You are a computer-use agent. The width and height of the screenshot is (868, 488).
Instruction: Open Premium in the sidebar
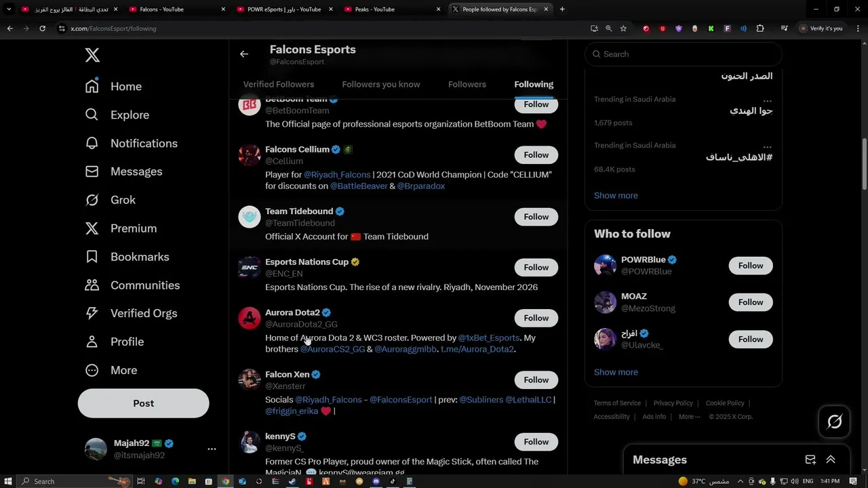click(x=121, y=228)
